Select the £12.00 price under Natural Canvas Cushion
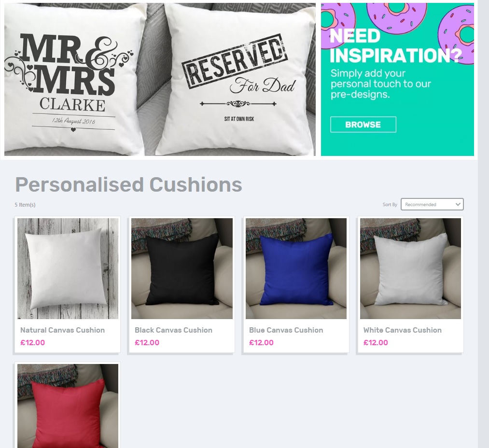Screen dimensions: 489x448 point(32,343)
